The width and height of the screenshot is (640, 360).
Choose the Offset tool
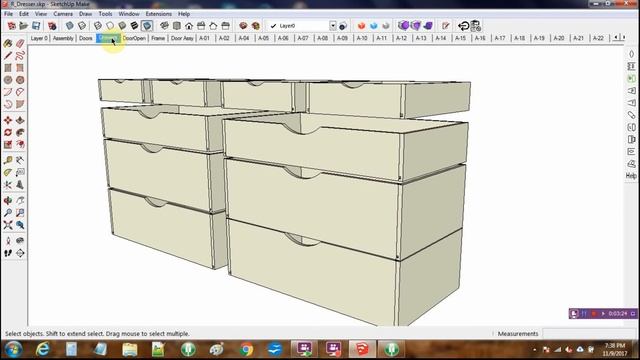[20, 144]
